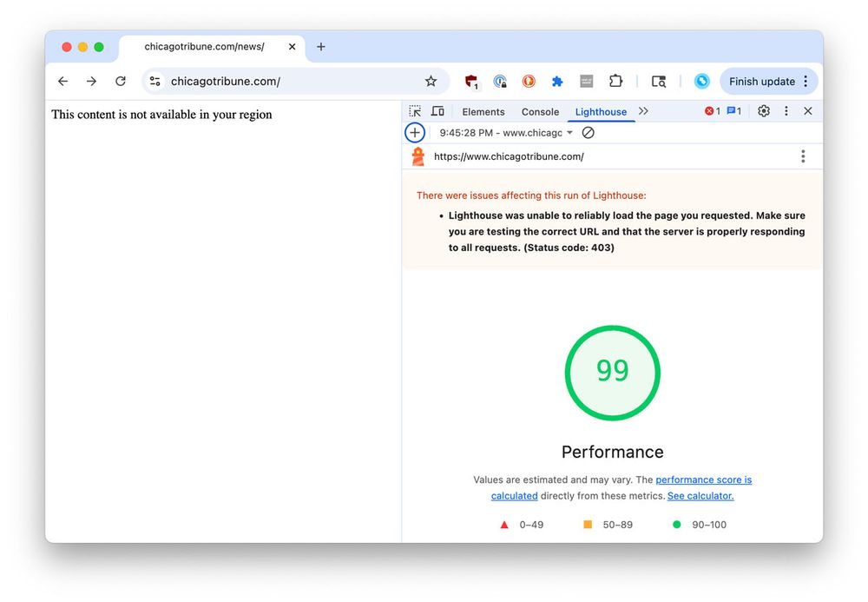The width and height of the screenshot is (868, 602).
Task: Open the gray square extension icon
Action: [x=586, y=82]
